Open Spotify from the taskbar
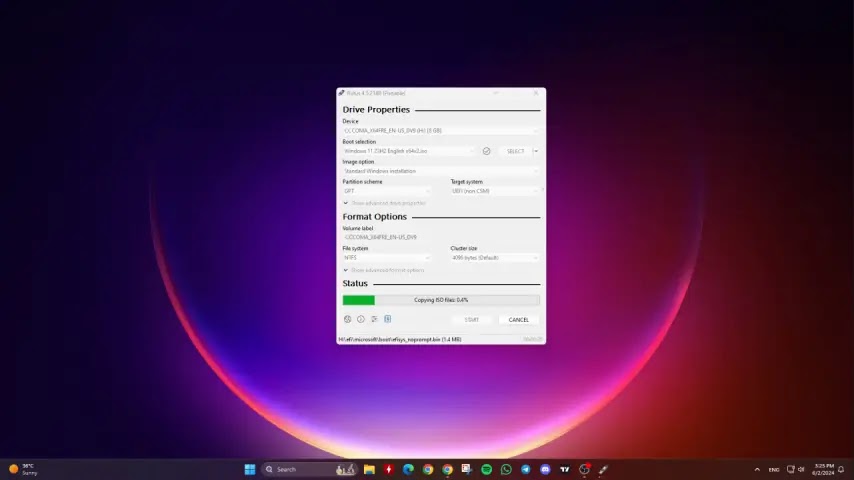Viewport: 854px width, 480px height. pyautogui.click(x=486, y=469)
